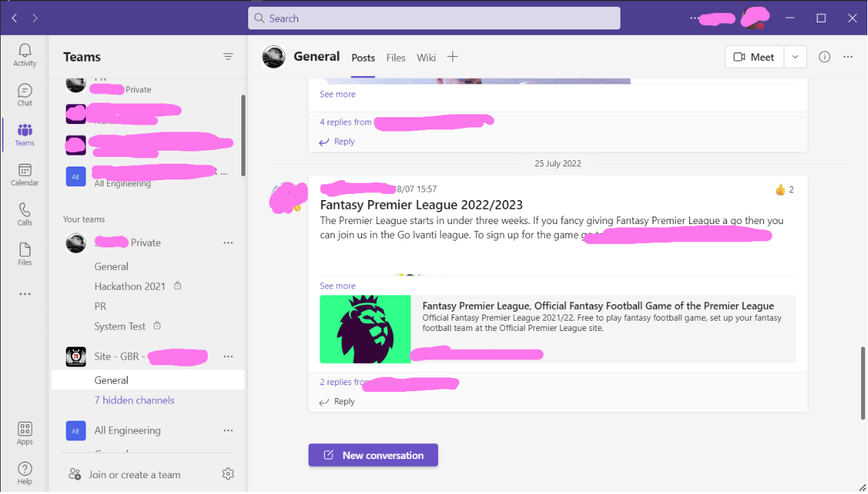Open Fantasy Premier League link card title

598,306
